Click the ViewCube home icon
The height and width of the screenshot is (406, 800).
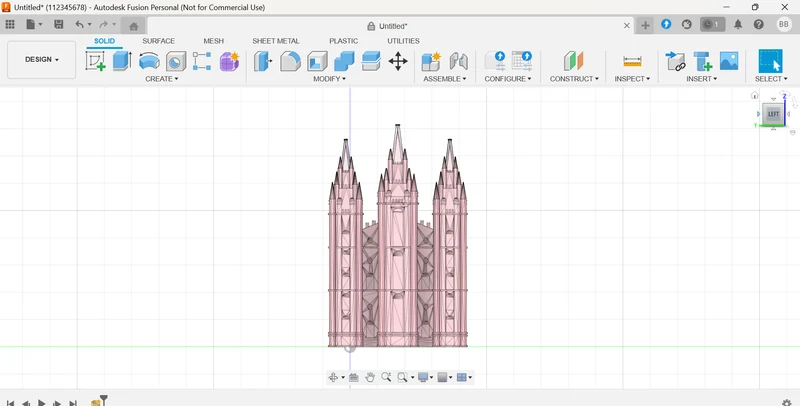(755, 95)
